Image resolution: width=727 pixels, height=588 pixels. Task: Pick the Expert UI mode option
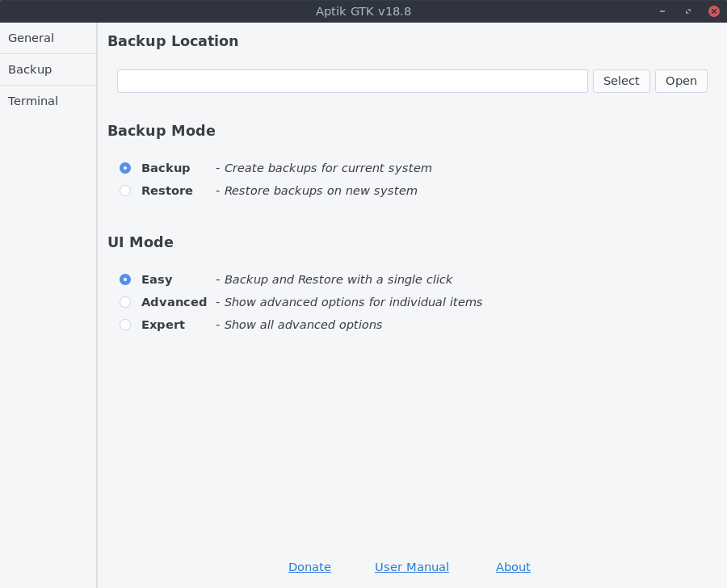125,325
